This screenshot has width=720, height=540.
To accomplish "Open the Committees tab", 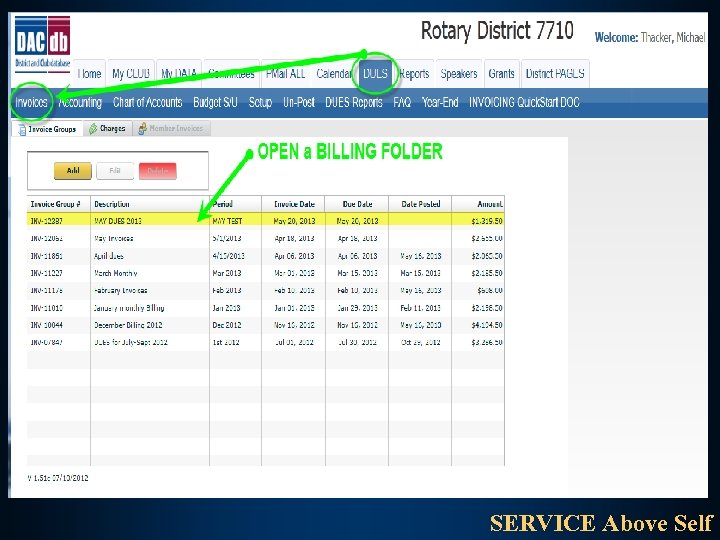I will [231, 74].
